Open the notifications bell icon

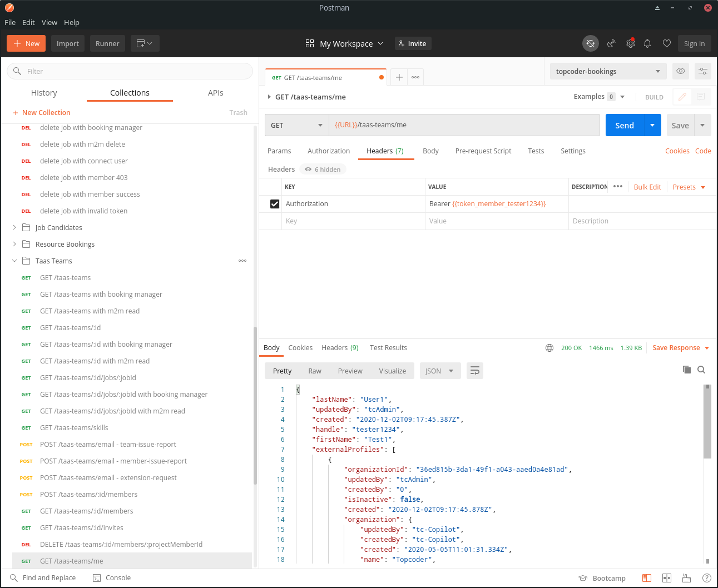point(647,43)
